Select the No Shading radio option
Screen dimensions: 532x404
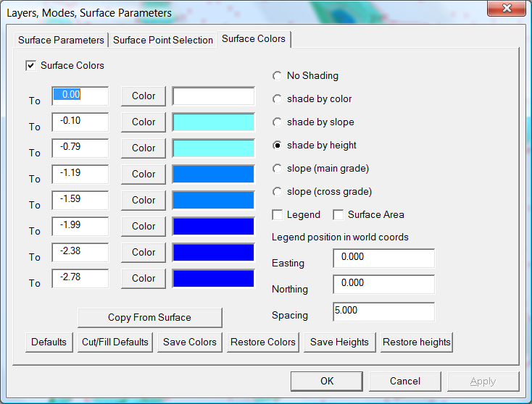[x=278, y=76]
